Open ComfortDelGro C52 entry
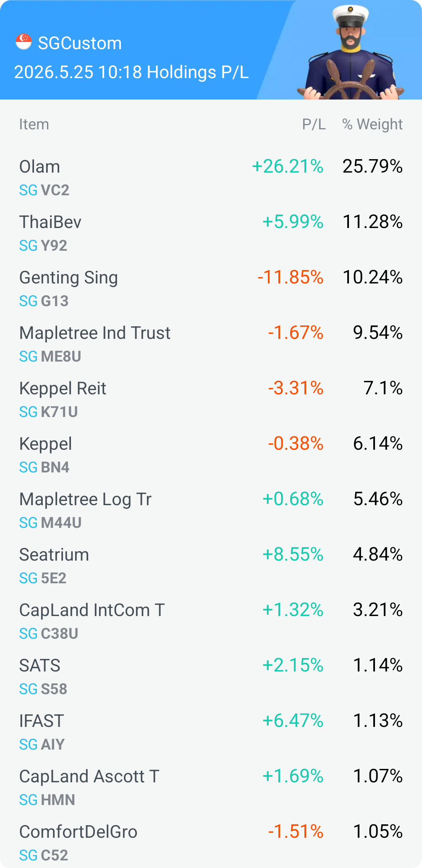 click(x=211, y=843)
